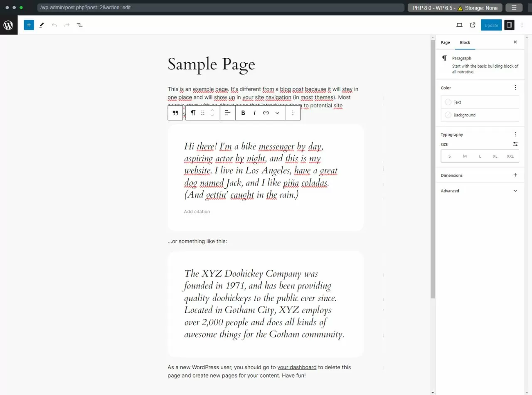
Task: Click the quote block type icon
Action: coord(175,113)
